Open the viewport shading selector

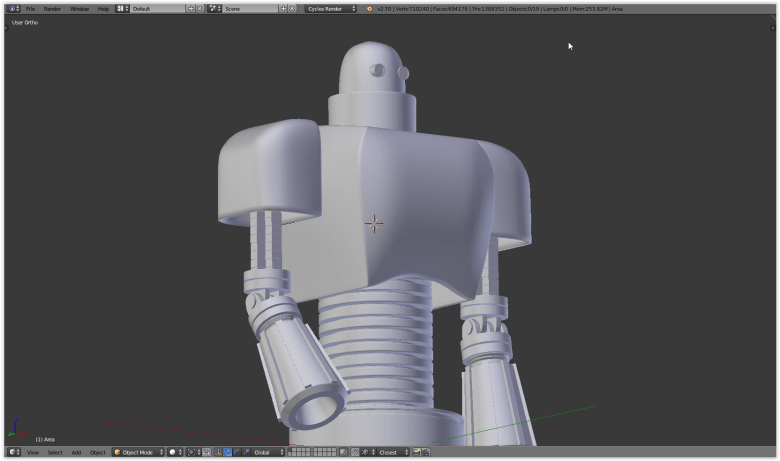click(175, 452)
